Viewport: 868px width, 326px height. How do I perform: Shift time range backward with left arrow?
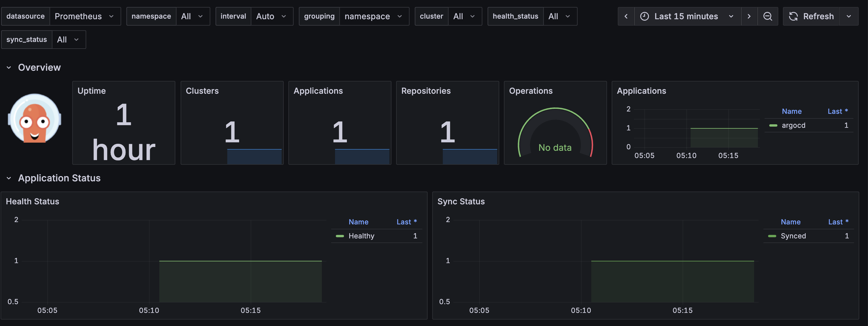pos(626,16)
